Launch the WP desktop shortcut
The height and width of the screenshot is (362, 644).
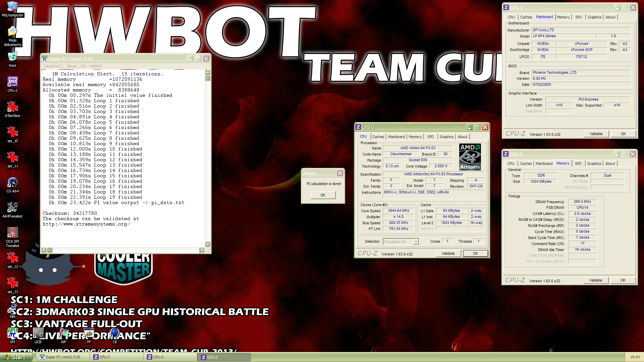point(63,335)
